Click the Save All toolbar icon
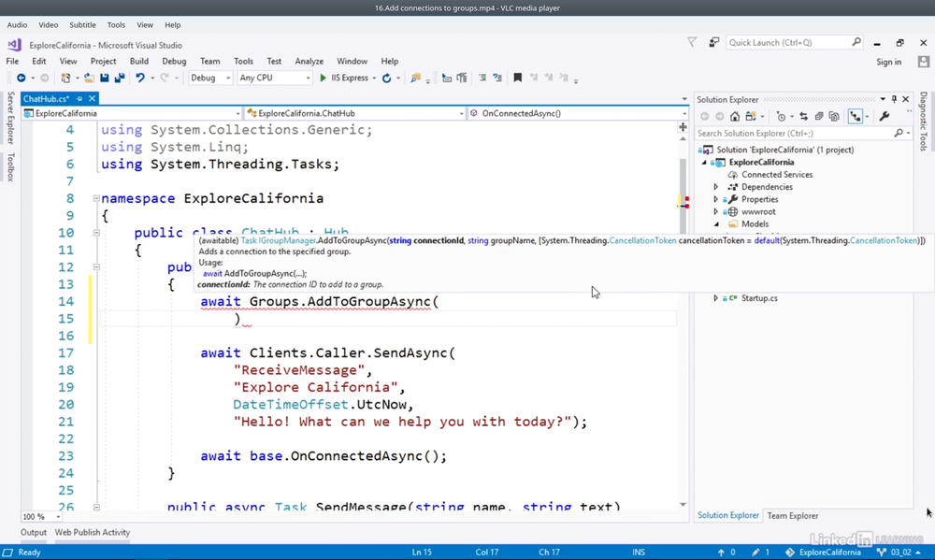The image size is (935, 560). (x=120, y=79)
